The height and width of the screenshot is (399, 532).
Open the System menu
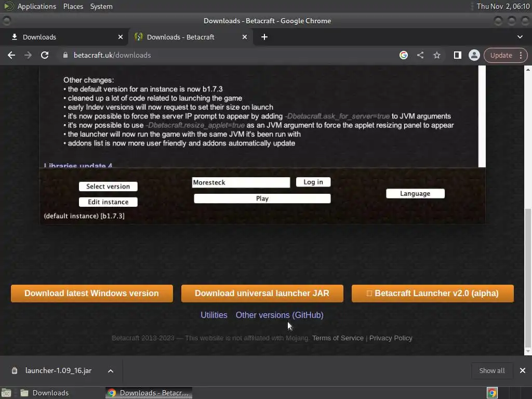pos(101,6)
